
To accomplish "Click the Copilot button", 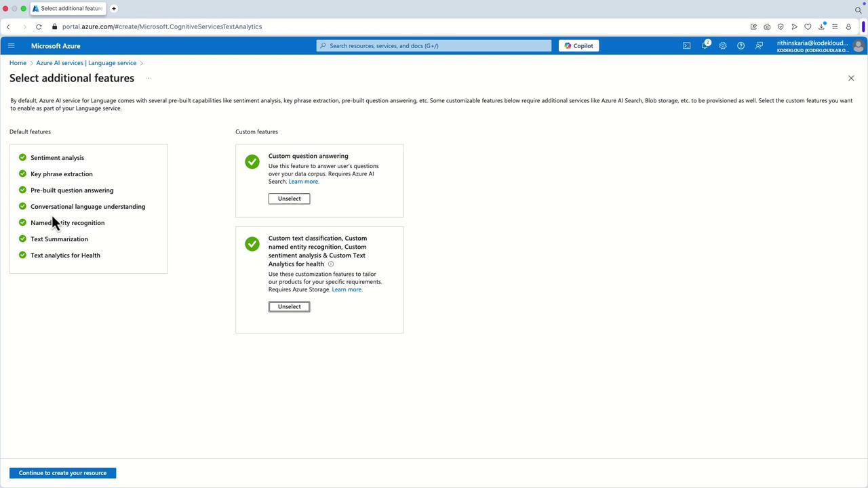I will pyautogui.click(x=578, y=45).
